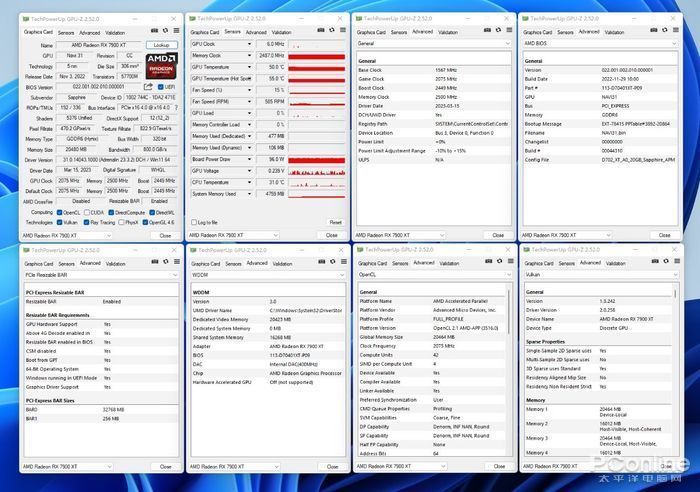
Task: Click Close button in the WDDM window
Action: click(x=332, y=467)
